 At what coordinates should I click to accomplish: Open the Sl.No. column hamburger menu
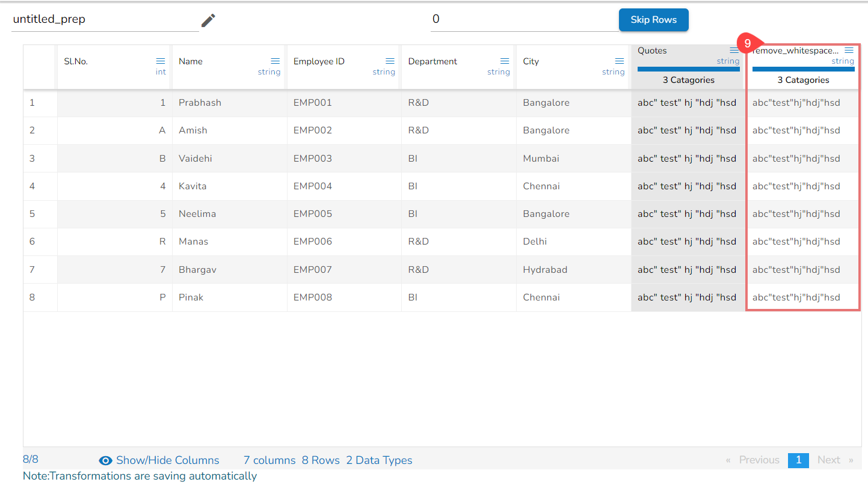pyautogui.click(x=161, y=61)
